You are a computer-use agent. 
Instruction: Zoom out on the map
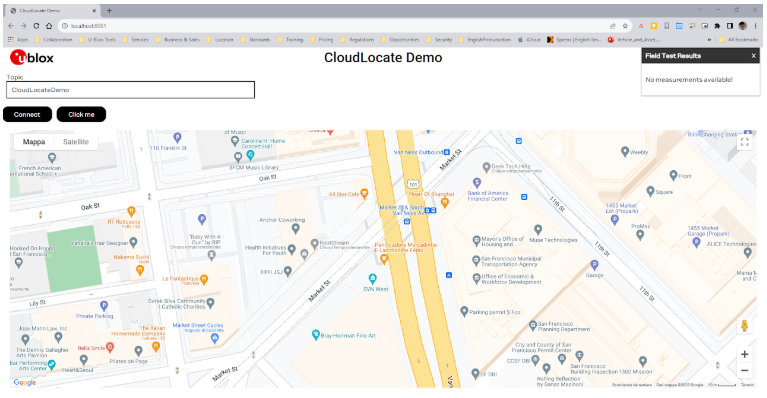pyautogui.click(x=744, y=371)
